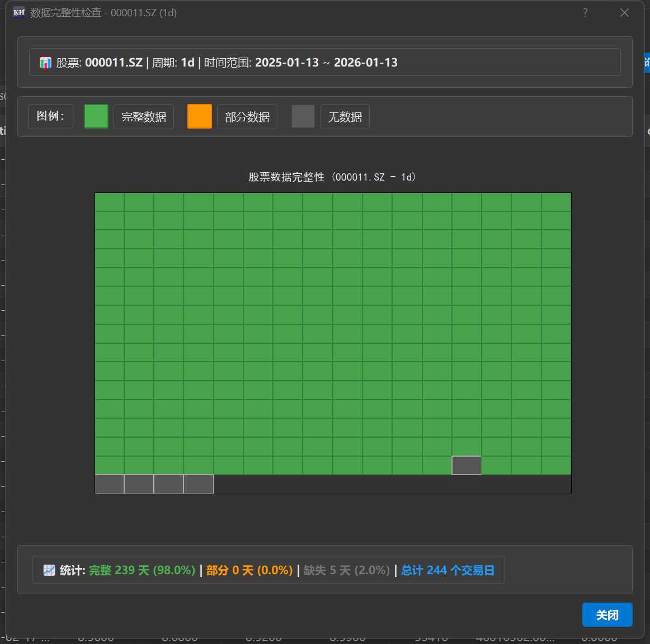
Task: Click the top-right green heatmap cell
Action: coord(556,202)
